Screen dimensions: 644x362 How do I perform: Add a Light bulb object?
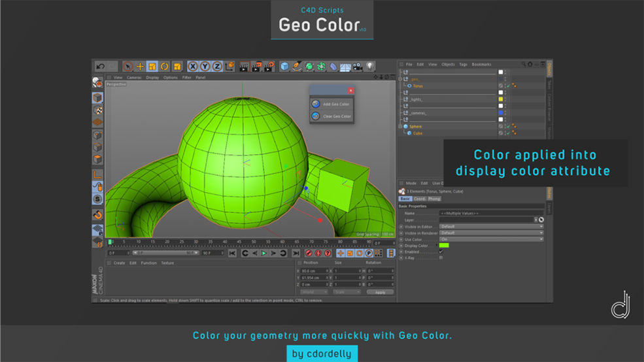(x=370, y=66)
